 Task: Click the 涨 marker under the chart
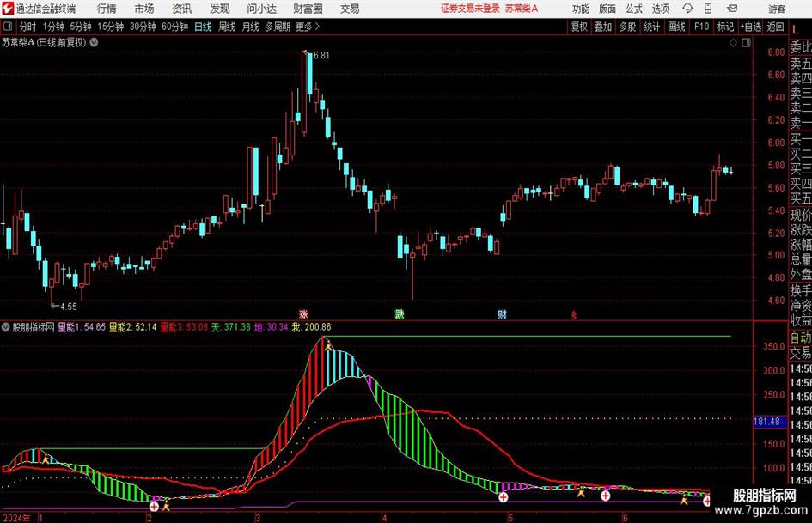coord(303,313)
